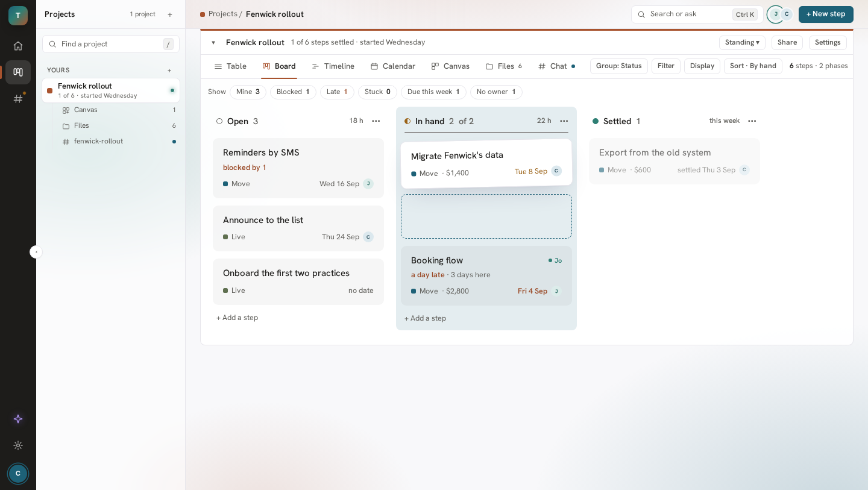Switch to the Chat tab
Image resolution: width=868 pixels, height=490 pixels.
click(556, 66)
